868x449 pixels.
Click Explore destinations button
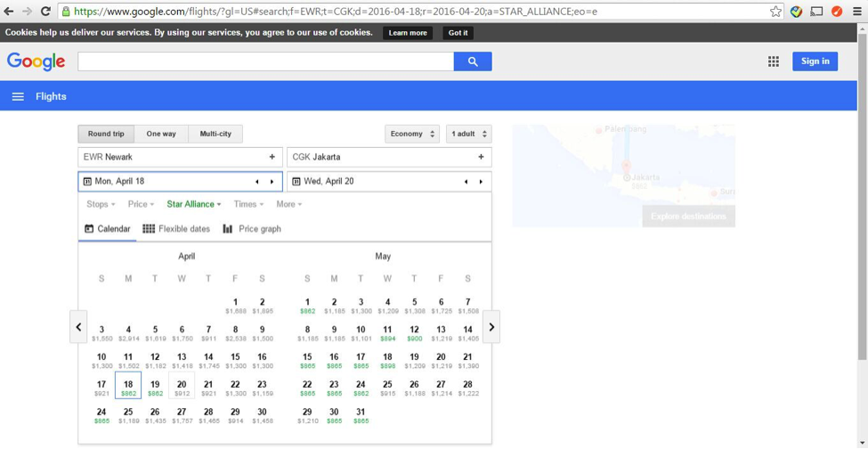point(689,216)
